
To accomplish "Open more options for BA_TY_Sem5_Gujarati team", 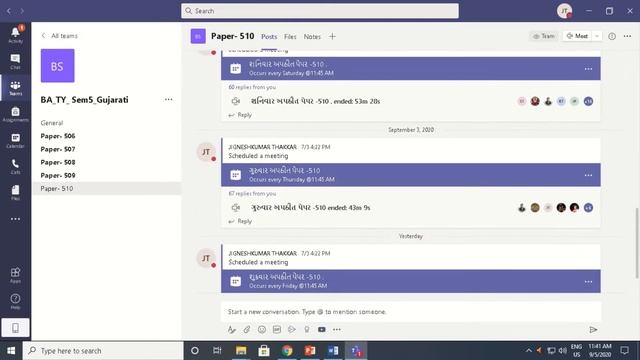I will [168, 100].
